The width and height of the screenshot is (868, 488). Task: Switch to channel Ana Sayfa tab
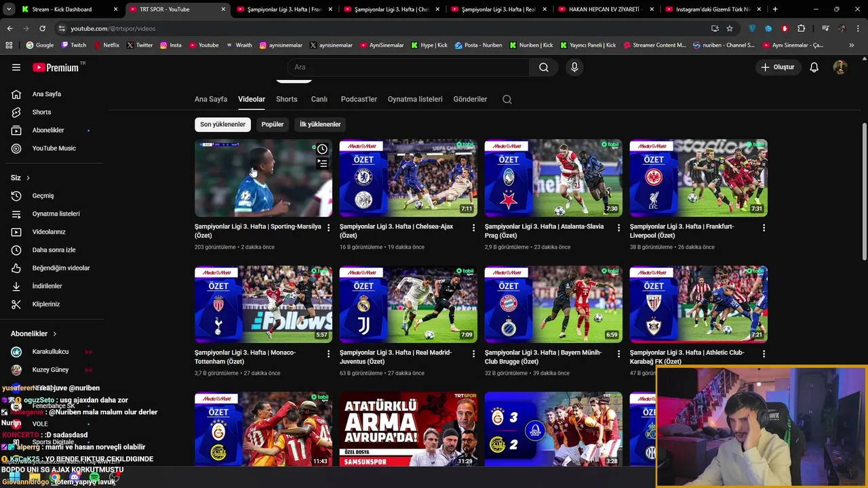(x=211, y=99)
